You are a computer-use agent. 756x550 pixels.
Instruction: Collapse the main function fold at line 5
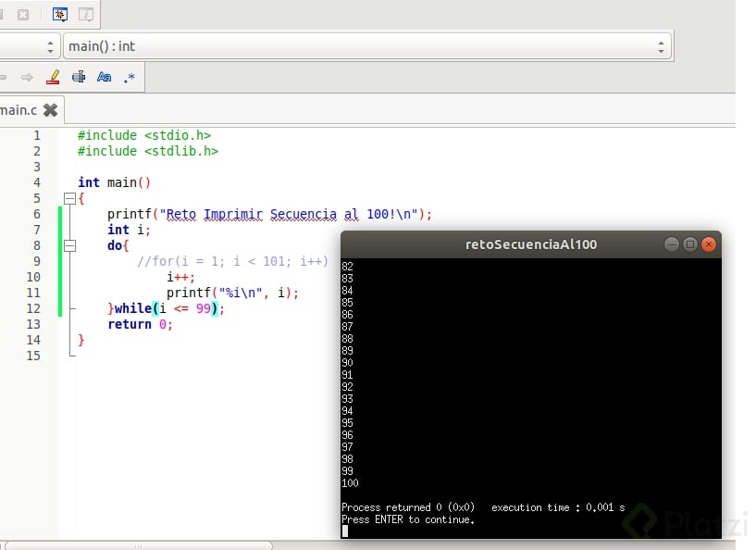[x=68, y=198]
